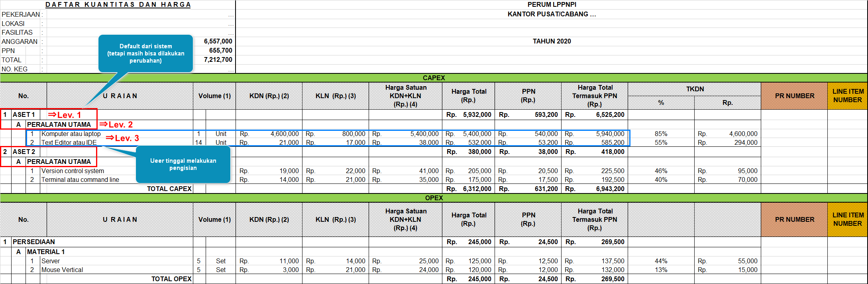Select the LOKASI label cell
Screen dimensions: 868x284
[x=13, y=24]
